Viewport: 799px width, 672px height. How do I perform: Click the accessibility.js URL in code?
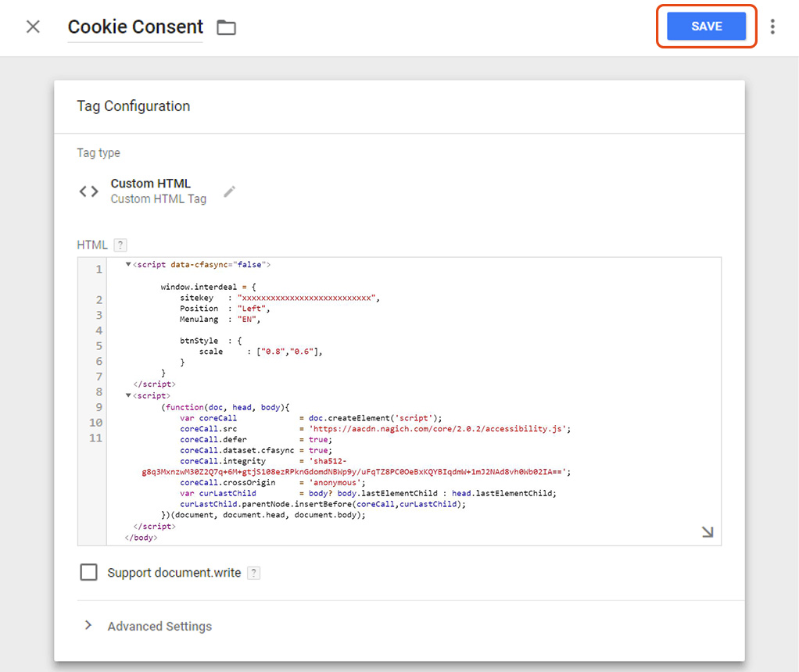(x=438, y=429)
